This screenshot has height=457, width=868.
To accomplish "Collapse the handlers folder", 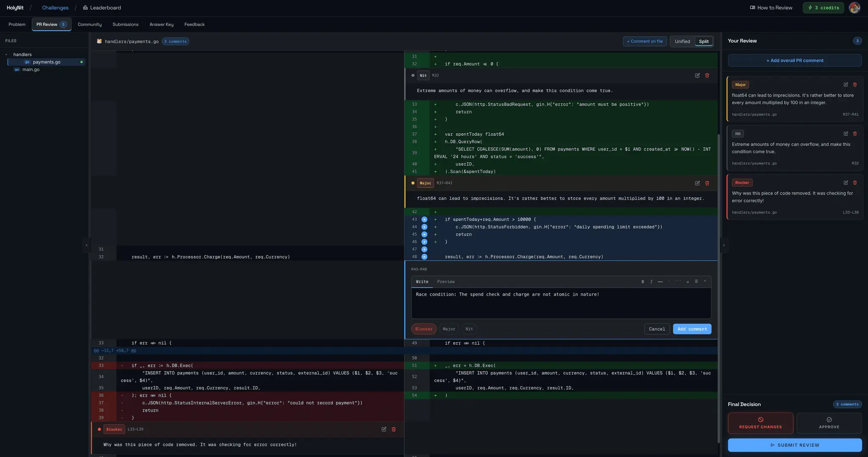I will 6,55.
